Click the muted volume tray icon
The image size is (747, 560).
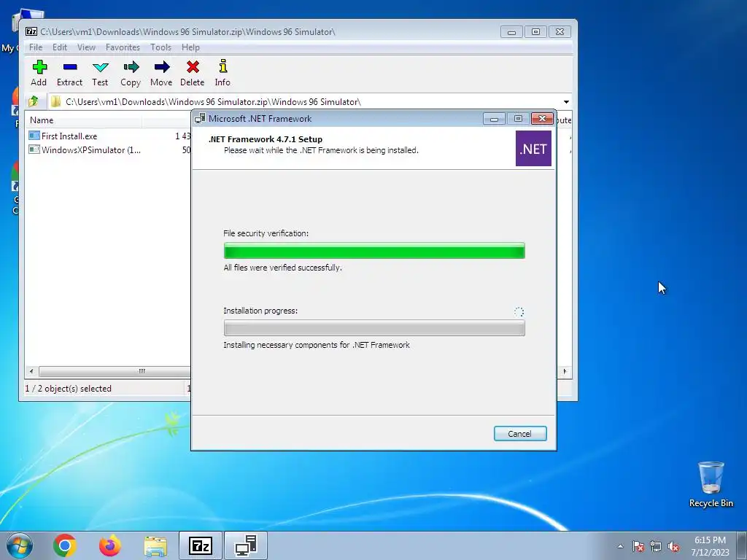(x=673, y=546)
